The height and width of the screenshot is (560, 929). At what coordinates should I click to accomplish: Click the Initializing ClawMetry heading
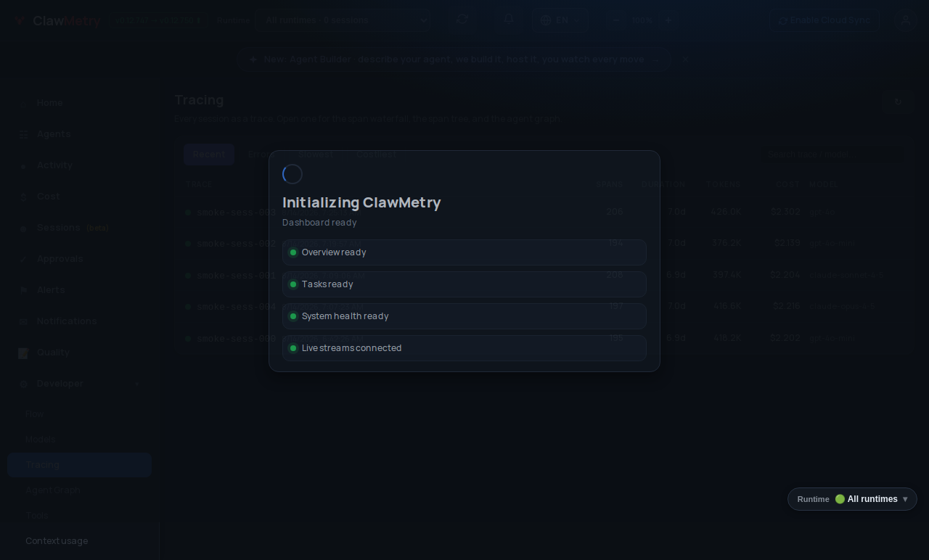(x=361, y=203)
